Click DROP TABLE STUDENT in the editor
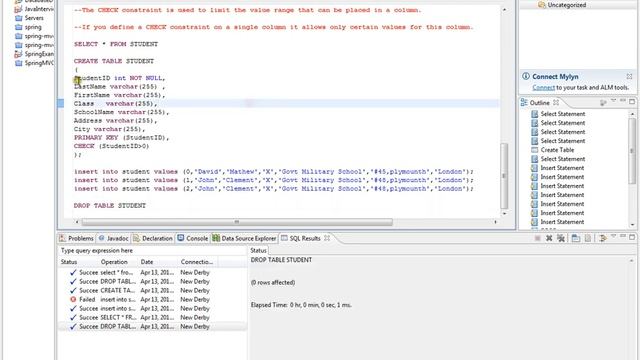 pos(110,206)
